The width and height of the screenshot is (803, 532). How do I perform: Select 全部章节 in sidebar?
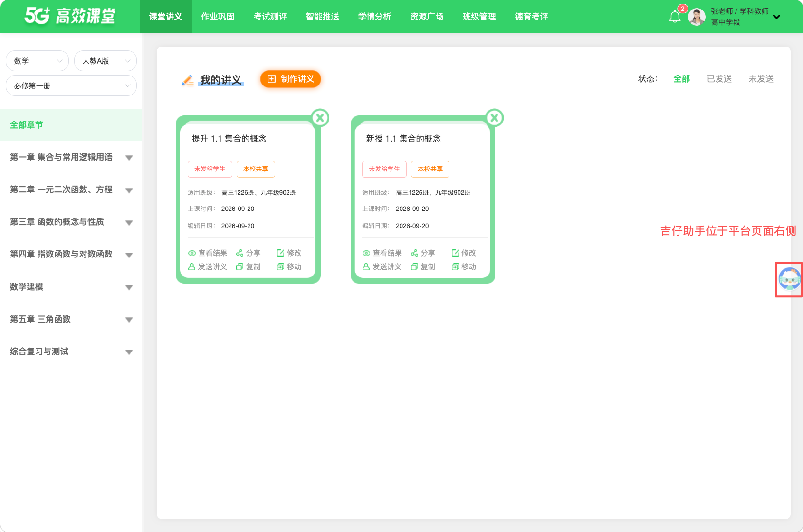[x=71, y=125]
